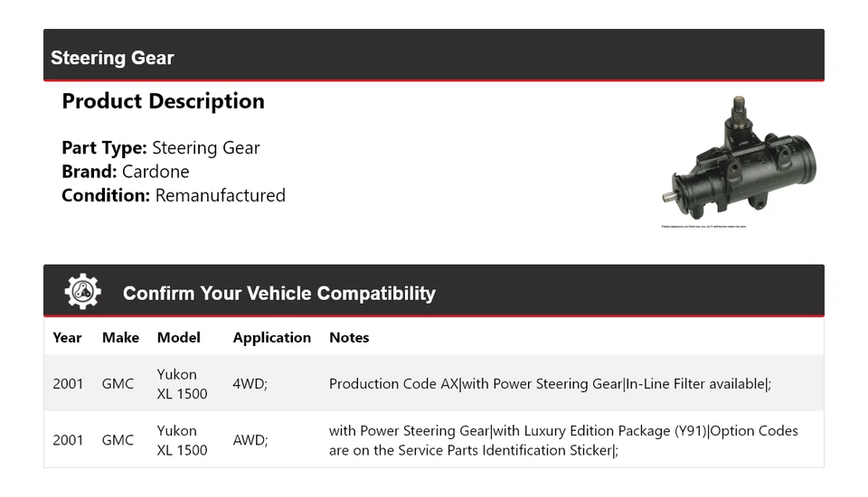
Task: Click the Production Code AX notes cell
Action: 550,383
